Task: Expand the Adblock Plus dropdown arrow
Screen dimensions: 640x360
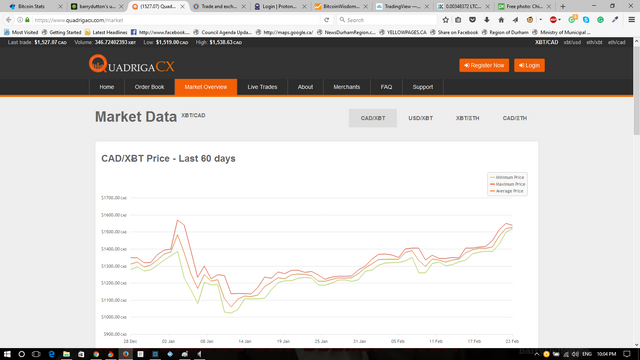Action: pos(560,20)
